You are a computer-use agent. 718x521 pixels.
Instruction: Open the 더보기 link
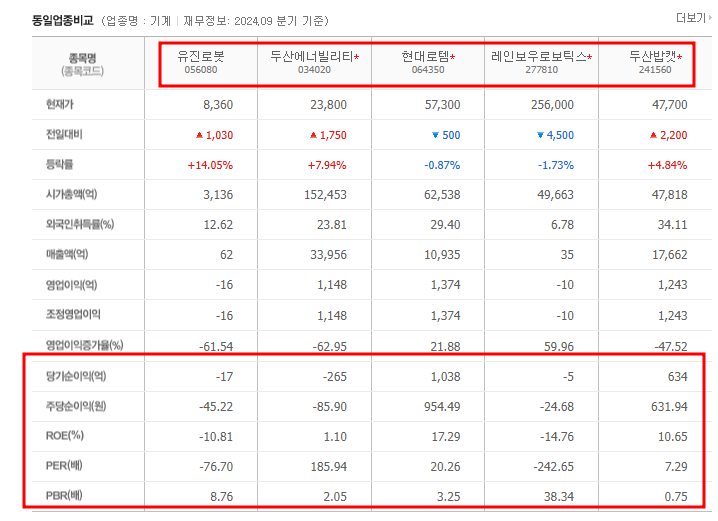694,18
